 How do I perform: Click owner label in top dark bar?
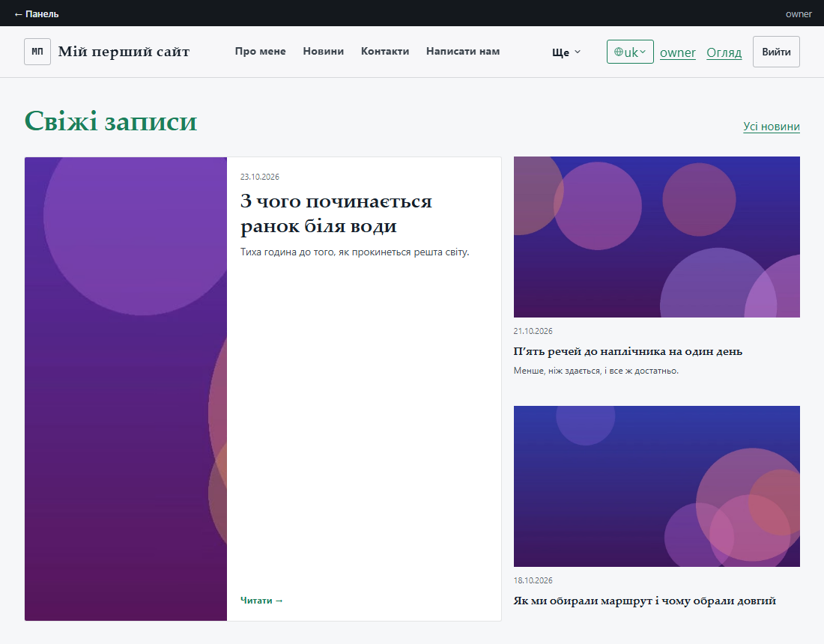pyautogui.click(x=799, y=14)
